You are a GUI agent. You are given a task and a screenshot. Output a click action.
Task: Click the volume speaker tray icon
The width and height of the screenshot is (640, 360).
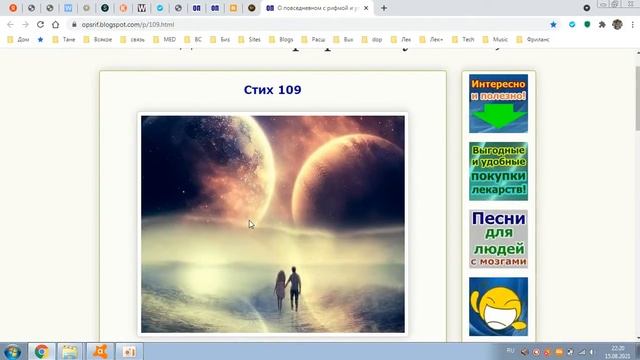click(x=592, y=352)
